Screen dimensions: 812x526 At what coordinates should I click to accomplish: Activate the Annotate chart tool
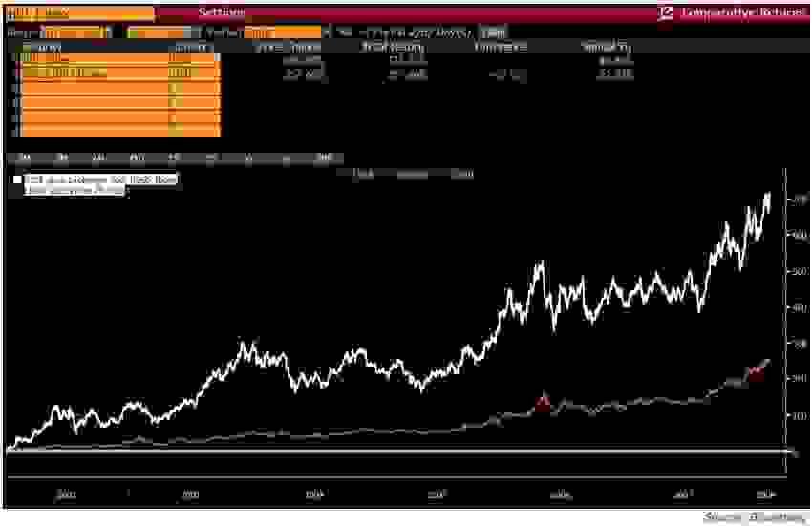(413, 175)
